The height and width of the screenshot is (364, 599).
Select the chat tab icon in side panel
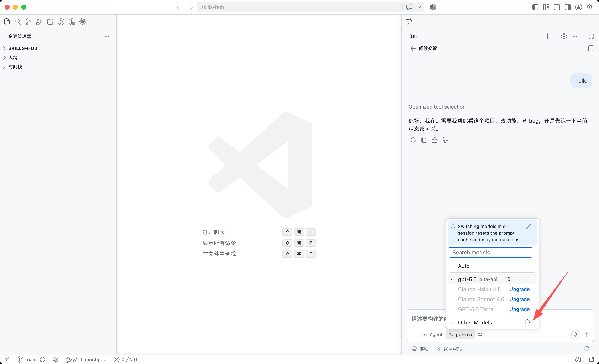pos(409,21)
